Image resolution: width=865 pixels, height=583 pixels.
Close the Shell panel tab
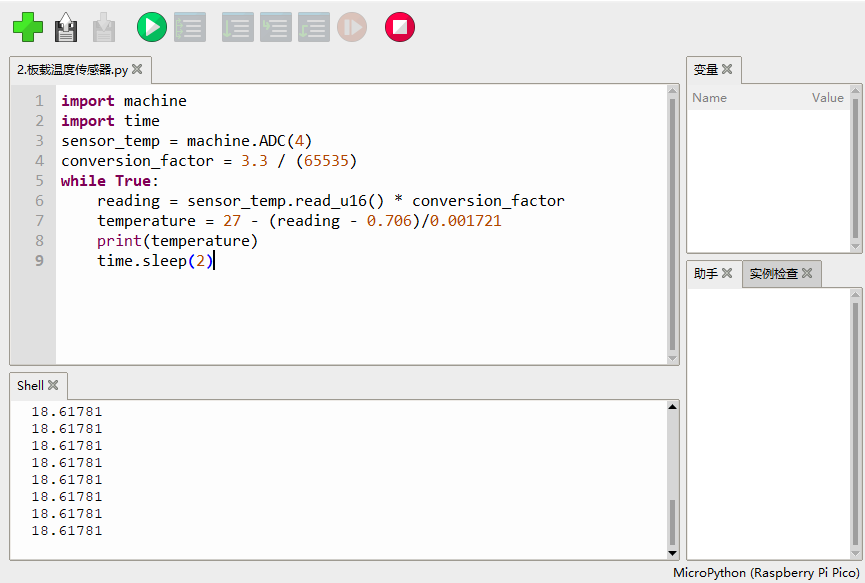coord(54,385)
